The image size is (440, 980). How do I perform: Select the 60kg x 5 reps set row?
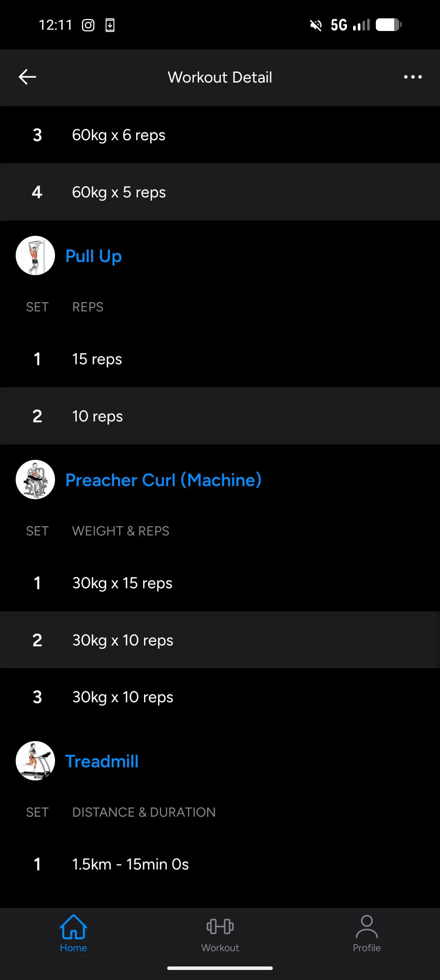click(220, 192)
